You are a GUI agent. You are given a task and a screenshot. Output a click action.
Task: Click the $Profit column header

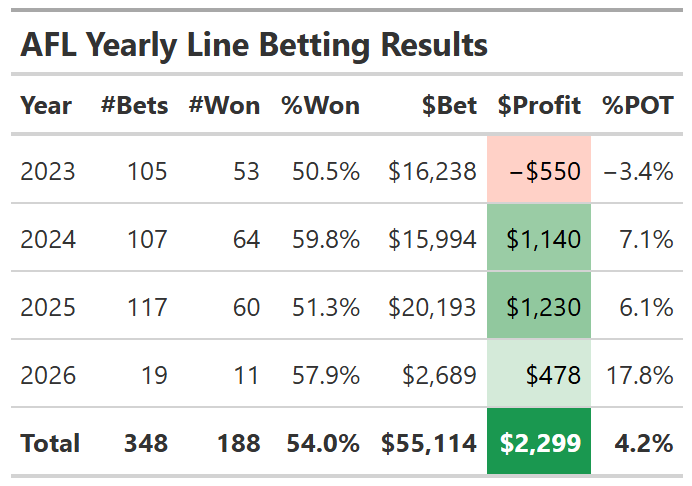539,105
